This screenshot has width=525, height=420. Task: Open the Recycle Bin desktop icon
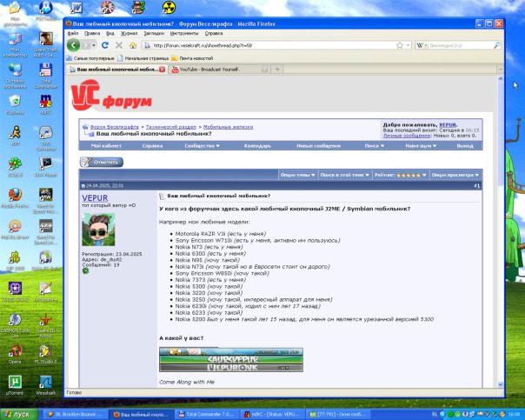[x=15, y=104]
